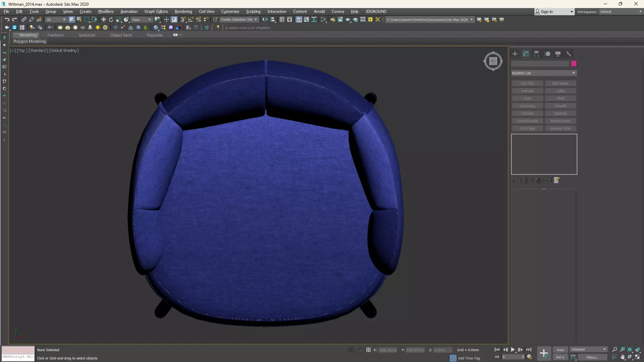Expand the Create Selection Set dropdown
This screenshot has height=362, width=644.
pos(256,19)
